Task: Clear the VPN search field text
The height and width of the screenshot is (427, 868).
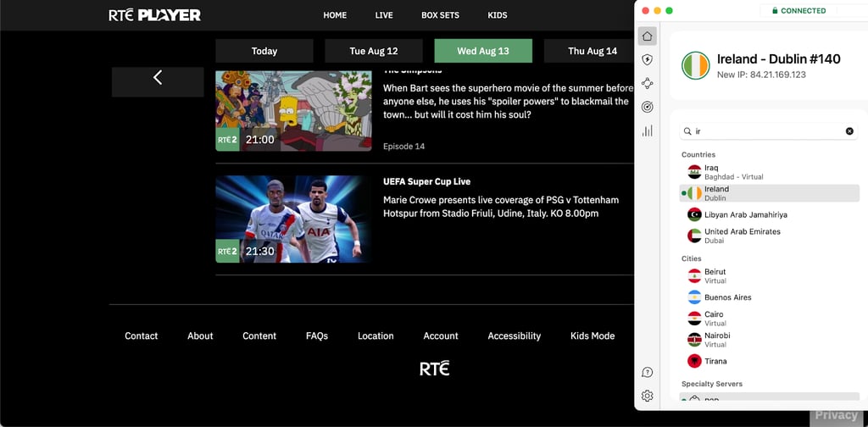Action: (849, 131)
